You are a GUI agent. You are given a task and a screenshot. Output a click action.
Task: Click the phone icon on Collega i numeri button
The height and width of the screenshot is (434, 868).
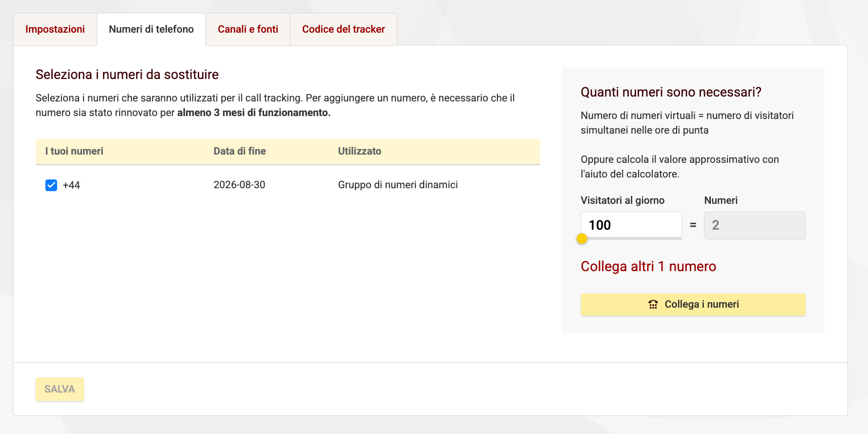653,304
